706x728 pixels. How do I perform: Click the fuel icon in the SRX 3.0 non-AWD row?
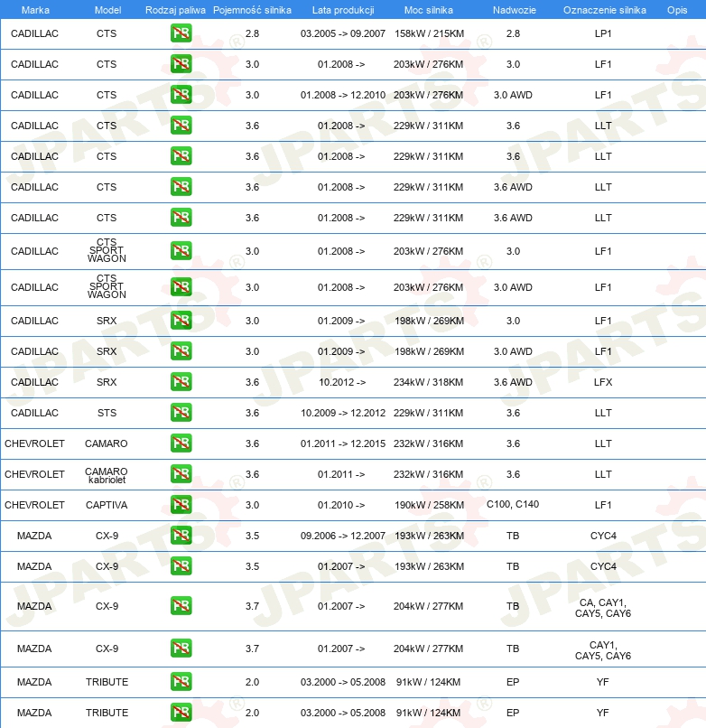(x=181, y=321)
